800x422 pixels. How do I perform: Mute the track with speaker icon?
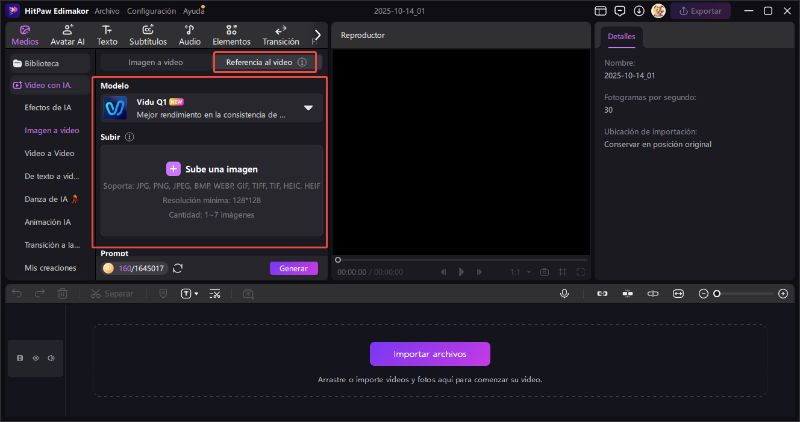(51, 358)
